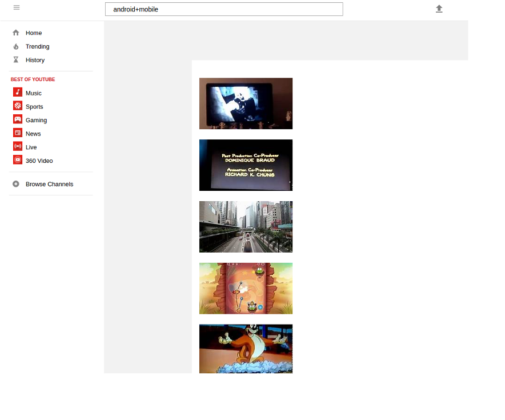This screenshot has height=420, width=505.
Task: Click the upload arrow icon
Action: [439, 9]
